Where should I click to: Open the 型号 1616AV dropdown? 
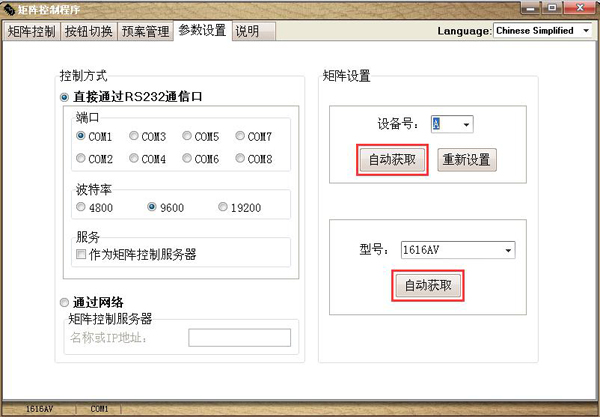point(458,250)
